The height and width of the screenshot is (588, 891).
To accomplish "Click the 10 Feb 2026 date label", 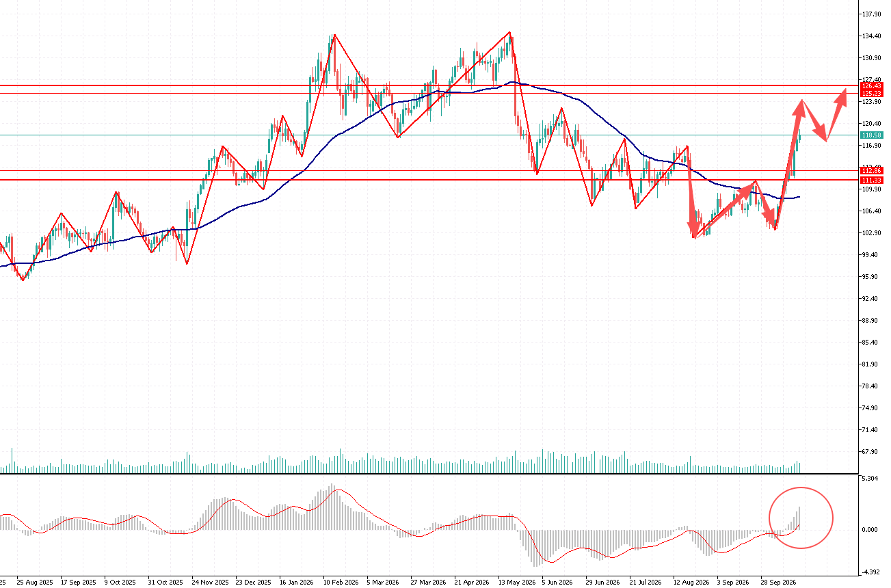I will coord(341,583).
